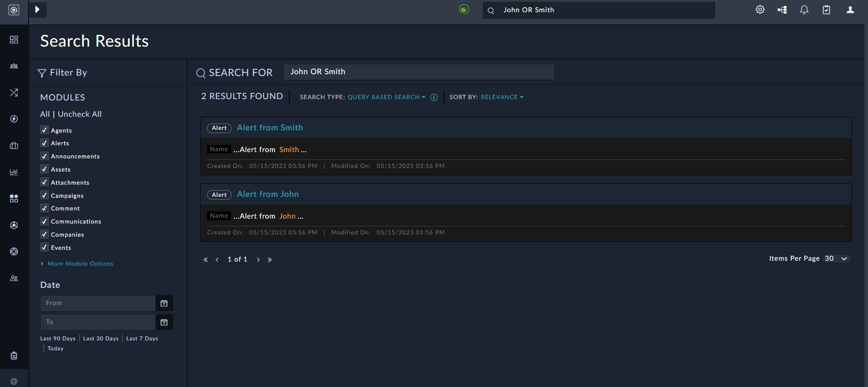Focus the global search box in the header
This screenshot has height=387, width=868.
pyautogui.click(x=599, y=10)
